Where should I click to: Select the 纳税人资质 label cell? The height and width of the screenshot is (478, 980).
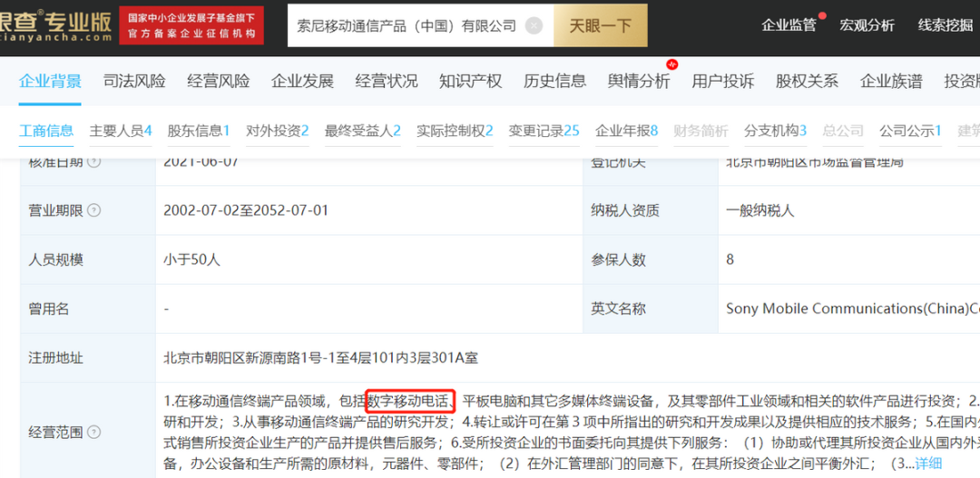coord(651,210)
